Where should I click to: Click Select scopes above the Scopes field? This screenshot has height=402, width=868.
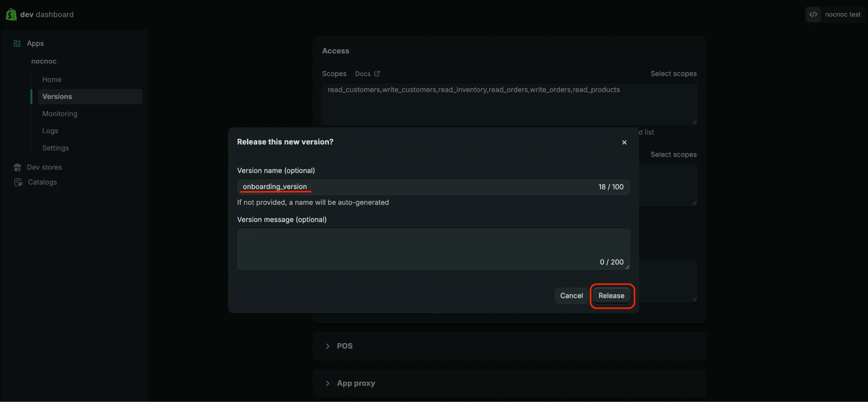point(673,74)
